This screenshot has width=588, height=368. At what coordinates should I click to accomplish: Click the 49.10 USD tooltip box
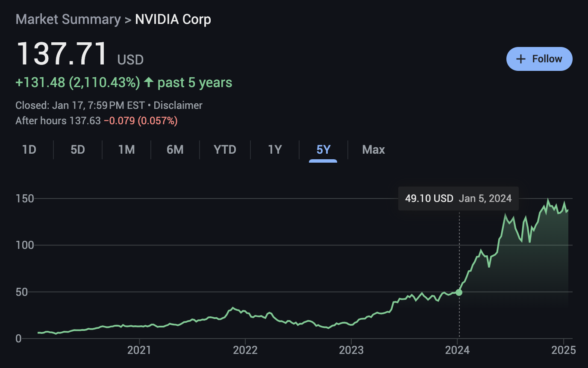(x=458, y=198)
